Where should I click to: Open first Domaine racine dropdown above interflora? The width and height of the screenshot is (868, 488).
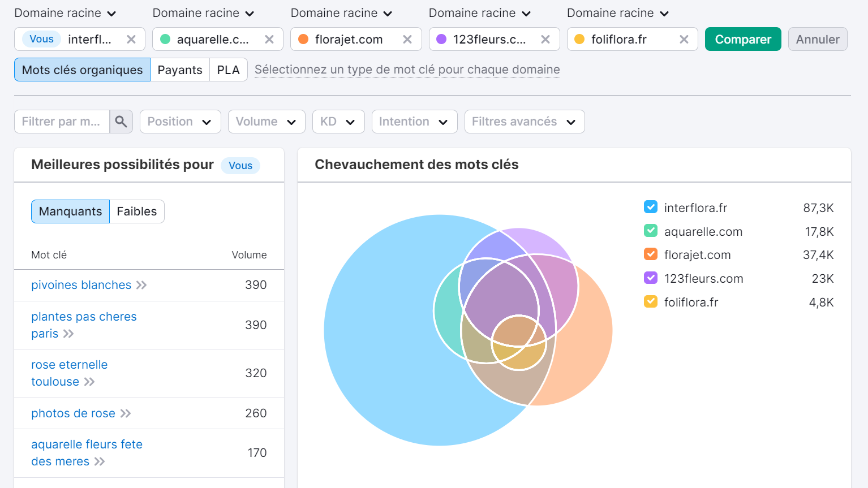(x=65, y=13)
